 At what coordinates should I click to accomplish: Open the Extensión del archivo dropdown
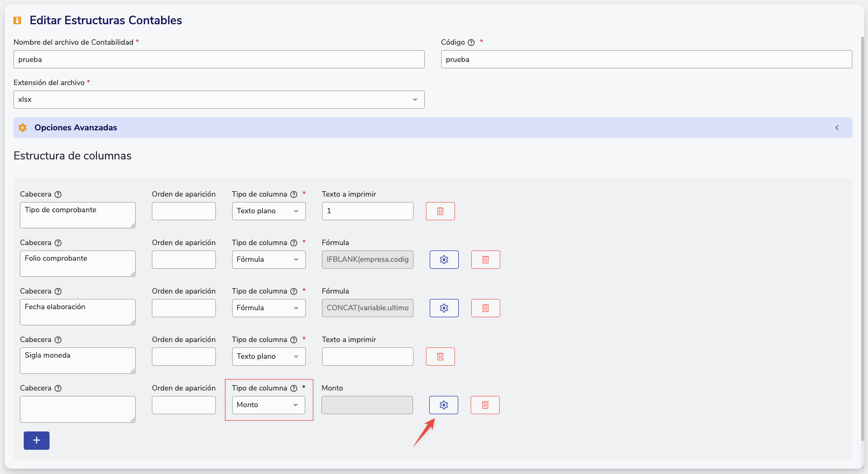(x=219, y=100)
